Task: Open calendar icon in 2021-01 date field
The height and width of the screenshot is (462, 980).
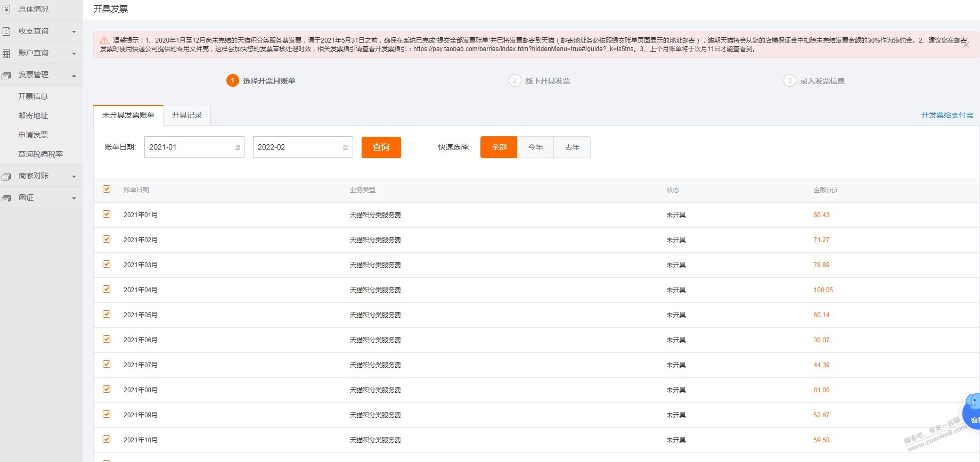Action: (x=237, y=147)
